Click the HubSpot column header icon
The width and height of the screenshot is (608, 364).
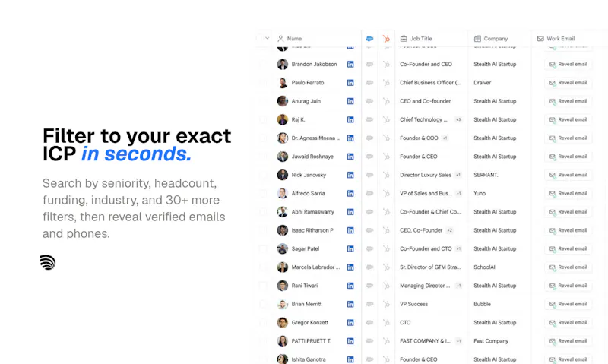pyautogui.click(x=386, y=39)
